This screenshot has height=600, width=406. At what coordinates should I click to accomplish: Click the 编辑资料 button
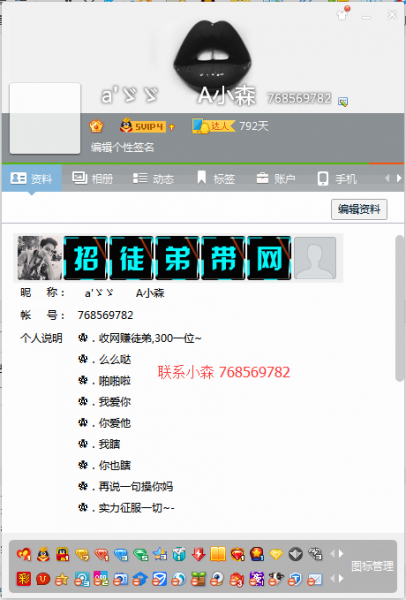pyautogui.click(x=359, y=209)
